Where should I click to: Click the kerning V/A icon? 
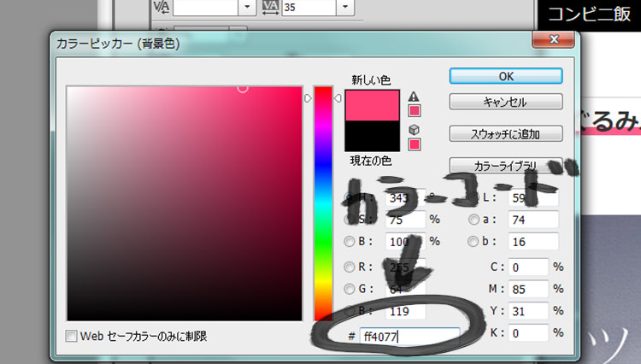161,7
